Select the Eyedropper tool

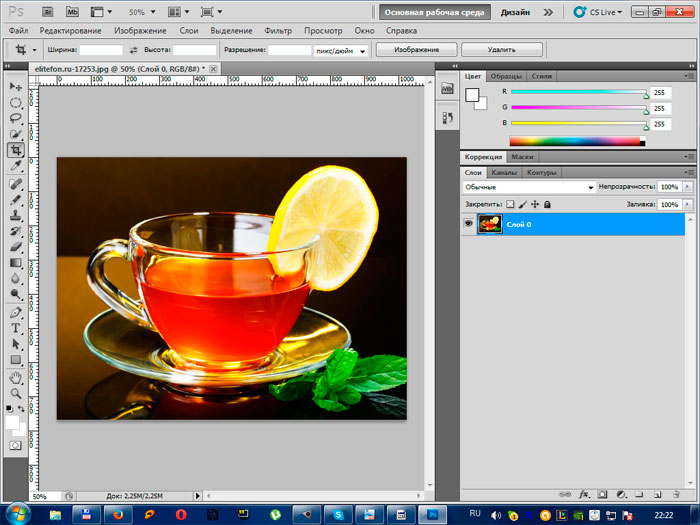coord(16,166)
